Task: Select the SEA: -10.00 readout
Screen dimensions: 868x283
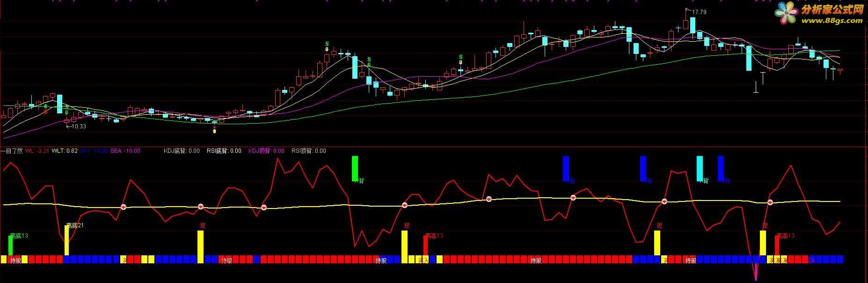Action: click(x=125, y=151)
